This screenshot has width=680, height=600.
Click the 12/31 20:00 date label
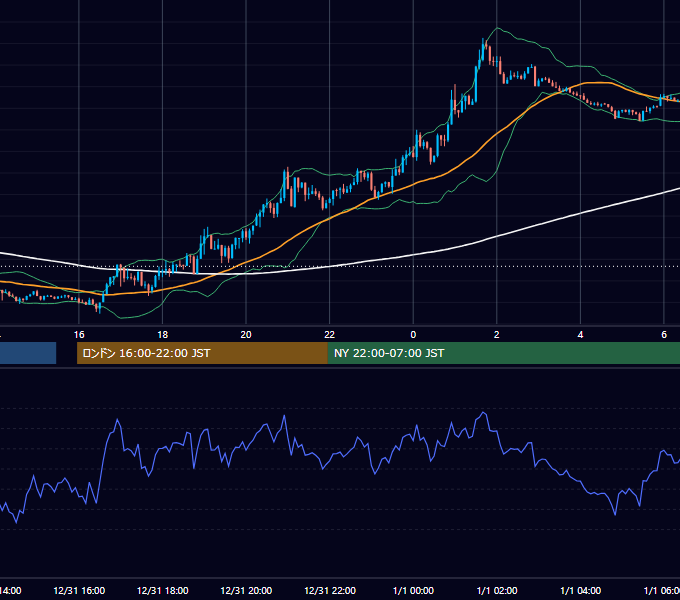[246, 591]
